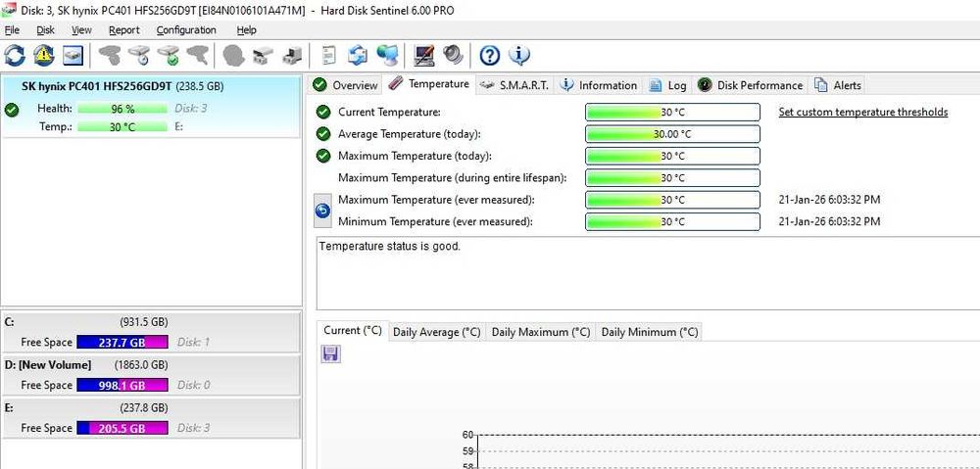The height and width of the screenshot is (469, 980).
Task: Open the Log tab
Action: 667,85
